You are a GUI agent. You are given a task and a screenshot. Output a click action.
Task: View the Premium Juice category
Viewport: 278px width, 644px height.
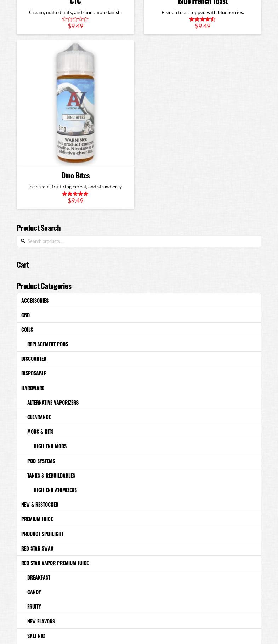pyautogui.click(x=37, y=519)
